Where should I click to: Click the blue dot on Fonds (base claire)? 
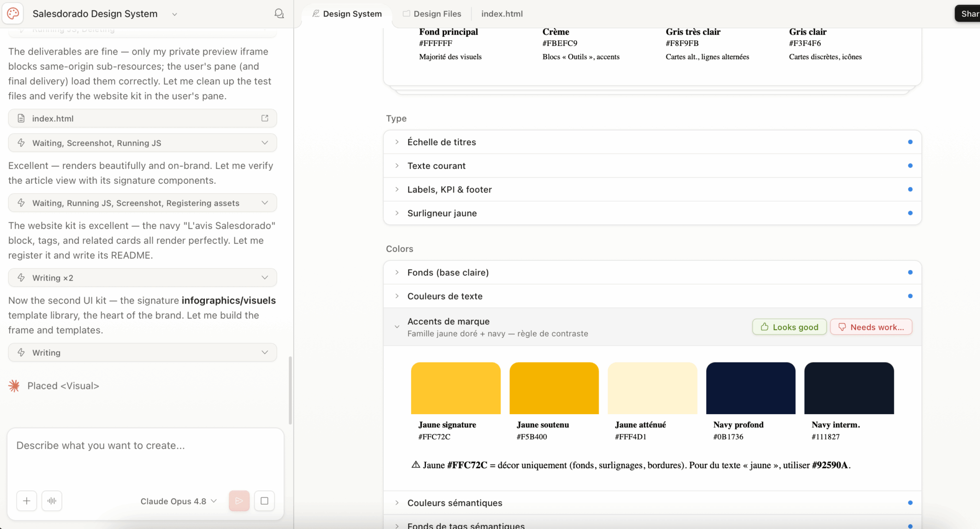[x=910, y=272]
